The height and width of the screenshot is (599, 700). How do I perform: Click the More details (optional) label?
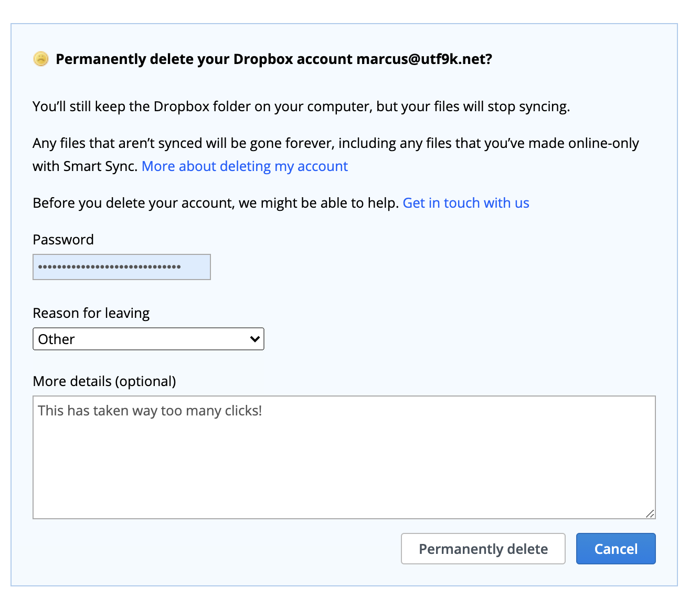104,381
